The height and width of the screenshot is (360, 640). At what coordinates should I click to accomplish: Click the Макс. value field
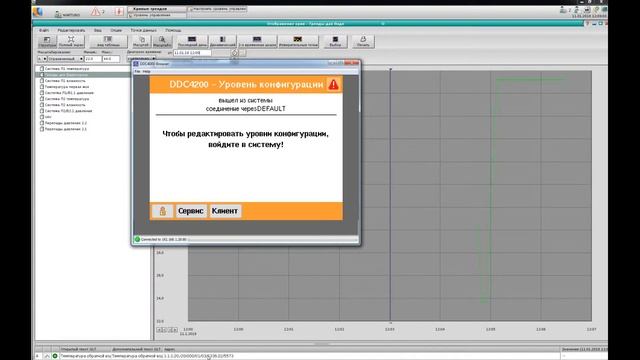click(111, 59)
